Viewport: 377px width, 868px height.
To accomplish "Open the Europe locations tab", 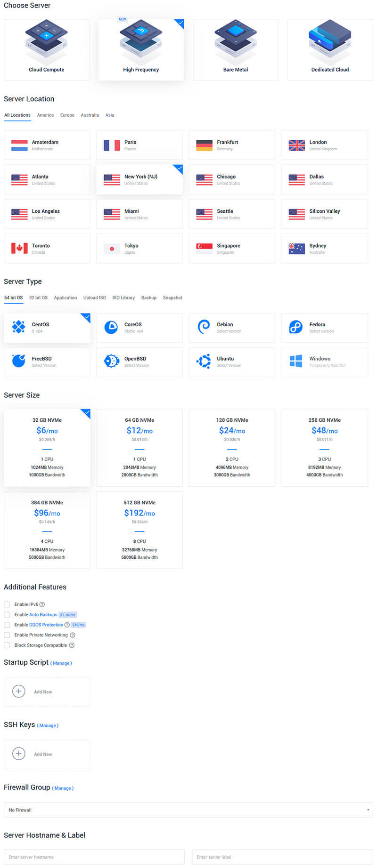I will tap(67, 115).
